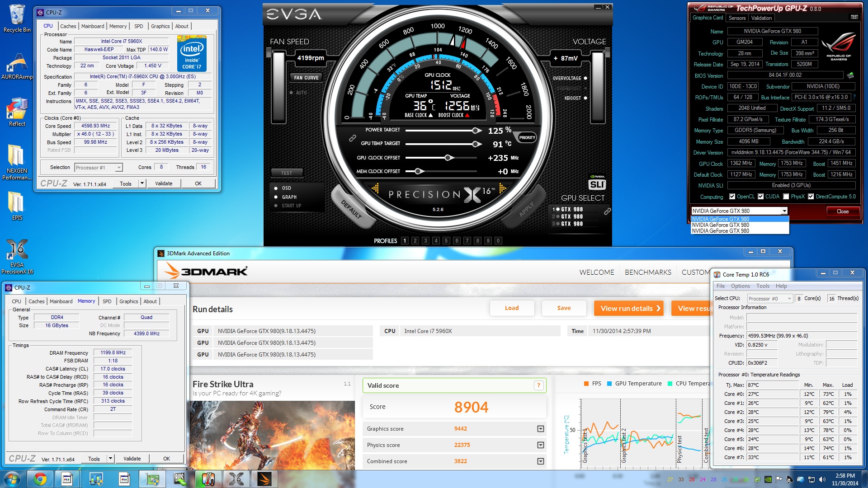868x488 pixels.
Task: Open NEXGEN Performance folder icon
Action: point(17,162)
